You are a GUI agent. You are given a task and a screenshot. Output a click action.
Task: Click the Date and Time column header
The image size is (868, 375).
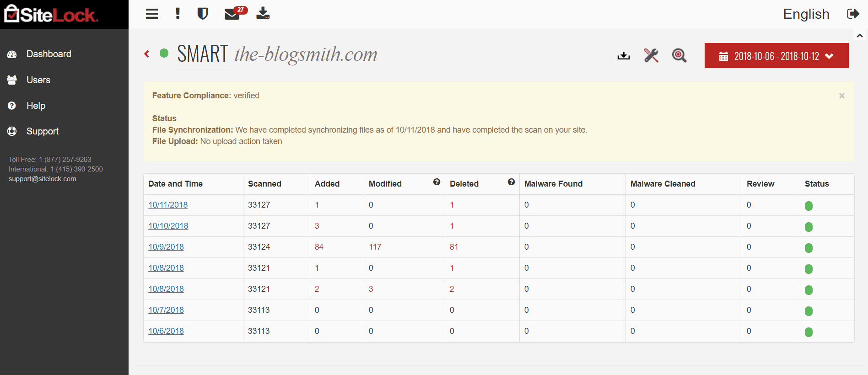click(x=175, y=184)
